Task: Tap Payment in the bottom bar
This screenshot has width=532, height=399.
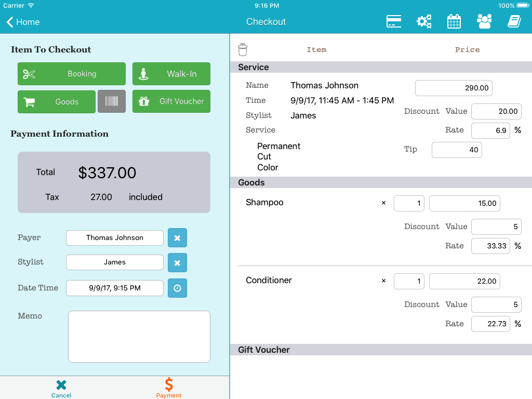Action: click(x=169, y=388)
